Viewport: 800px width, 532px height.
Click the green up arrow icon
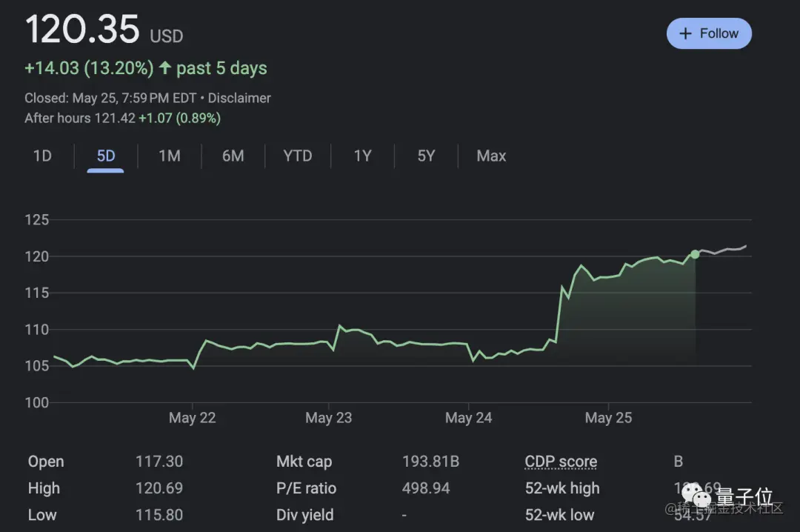pos(164,68)
